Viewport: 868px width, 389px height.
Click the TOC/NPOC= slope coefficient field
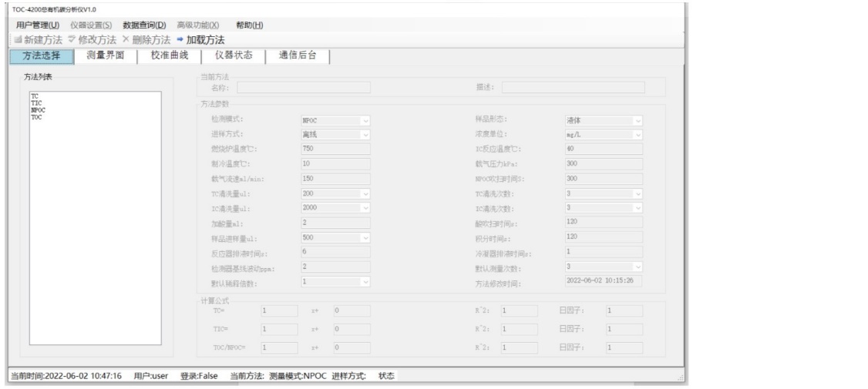279,348
